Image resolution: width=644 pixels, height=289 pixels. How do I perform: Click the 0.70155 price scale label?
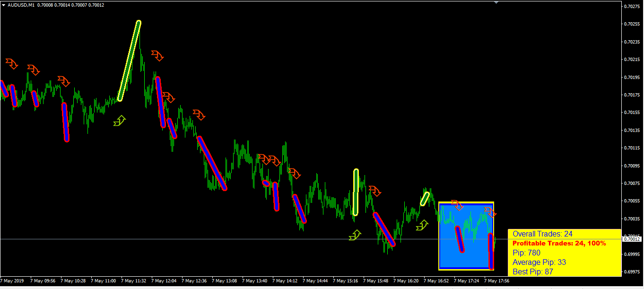pos(633,113)
